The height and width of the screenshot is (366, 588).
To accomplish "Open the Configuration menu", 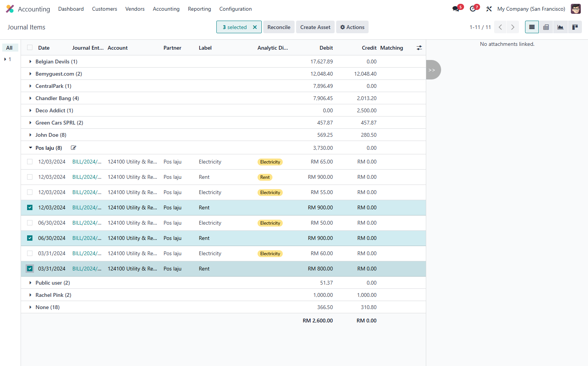I will [235, 9].
